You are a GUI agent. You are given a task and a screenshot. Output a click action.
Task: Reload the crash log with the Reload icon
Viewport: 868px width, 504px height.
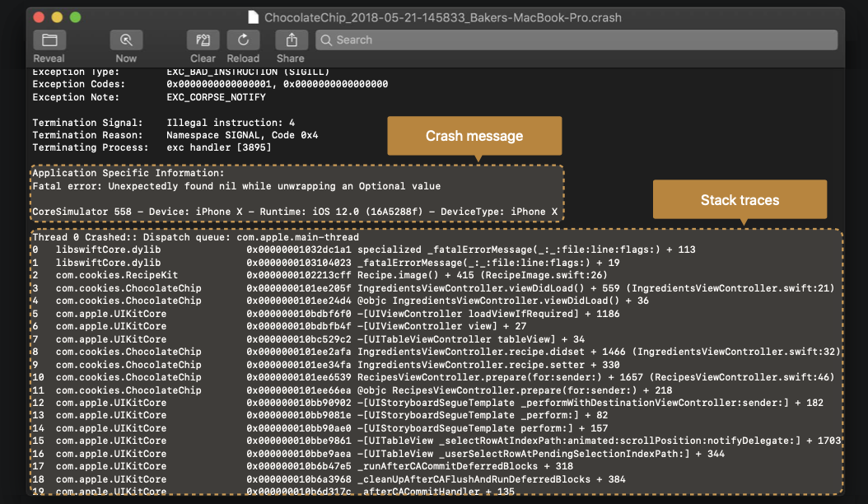pos(243,40)
